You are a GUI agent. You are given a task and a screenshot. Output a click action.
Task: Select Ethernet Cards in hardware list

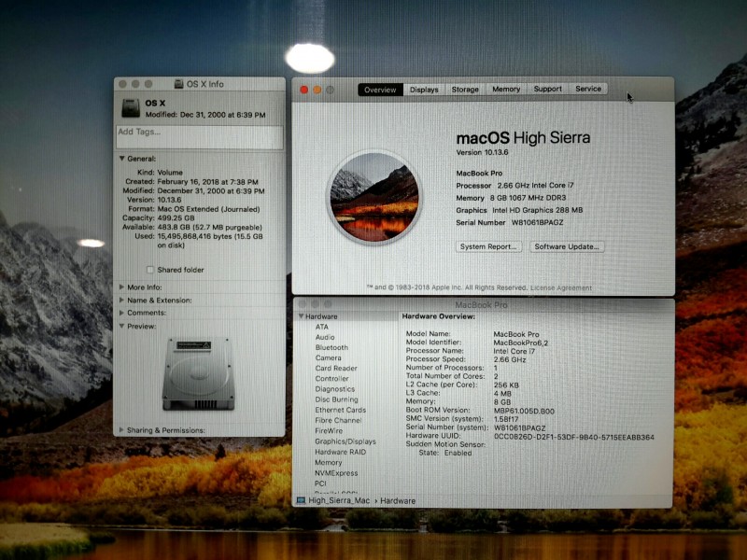click(340, 410)
